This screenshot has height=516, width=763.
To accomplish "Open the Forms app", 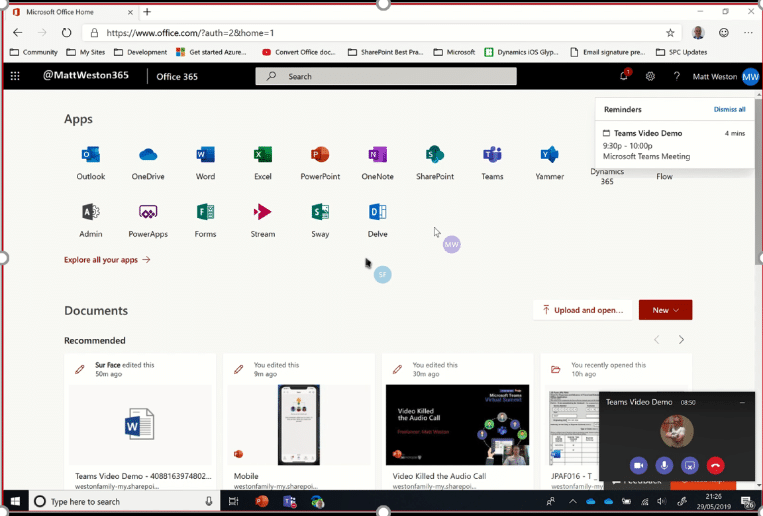I will tap(205, 220).
